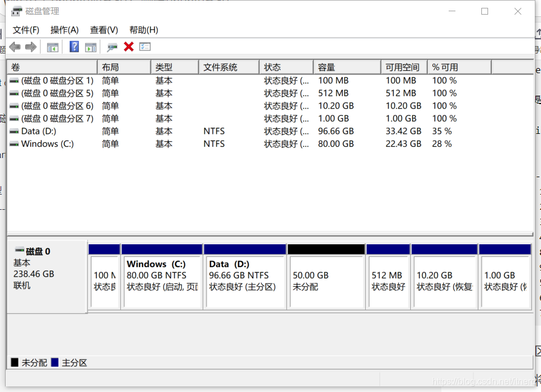Image resolution: width=541 pixels, height=392 pixels.
Task: Click the 磁盘 0 基本 238.46 GB disk label
Action: [x=47, y=277]
